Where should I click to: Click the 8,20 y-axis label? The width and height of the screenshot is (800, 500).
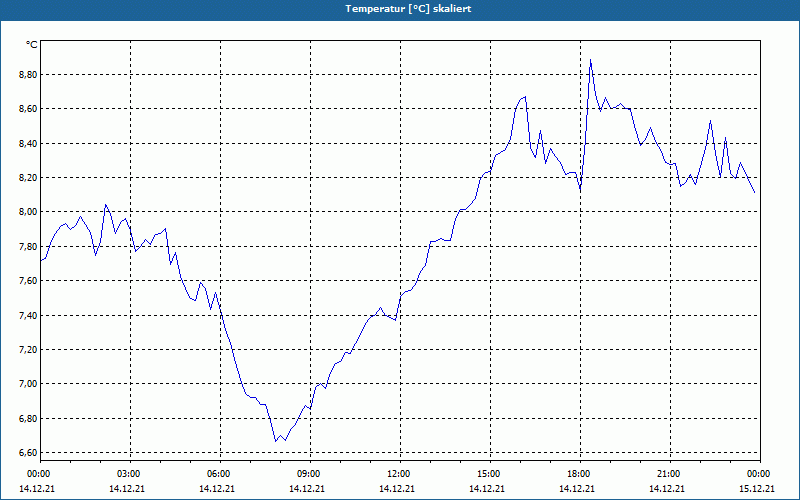coord(29,178)
